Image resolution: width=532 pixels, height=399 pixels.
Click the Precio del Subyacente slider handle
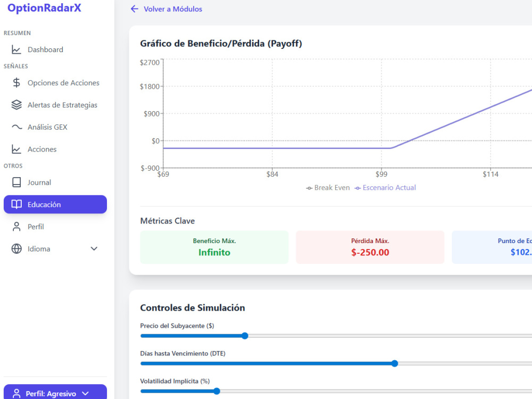coord(245,336)
